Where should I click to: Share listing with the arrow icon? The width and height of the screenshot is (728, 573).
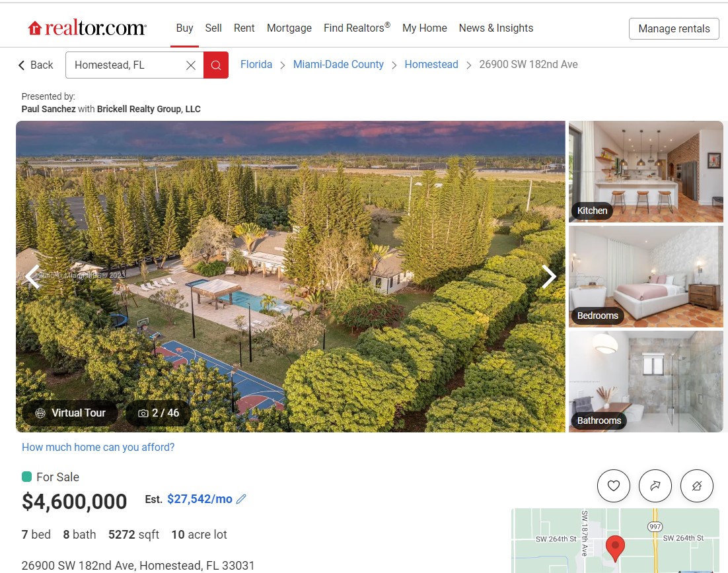(x=655, y=486)
